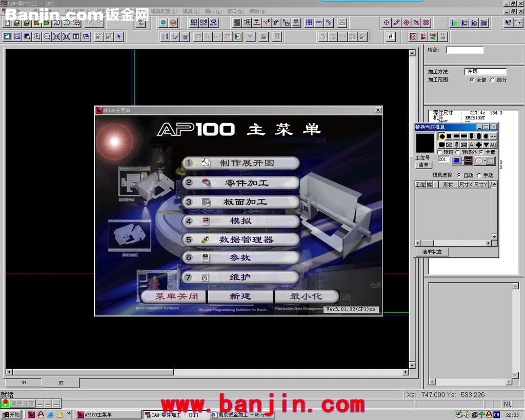The image size is (525, 420).
Task: Select the downward triangle tool shape
Action: pos(486,145)
